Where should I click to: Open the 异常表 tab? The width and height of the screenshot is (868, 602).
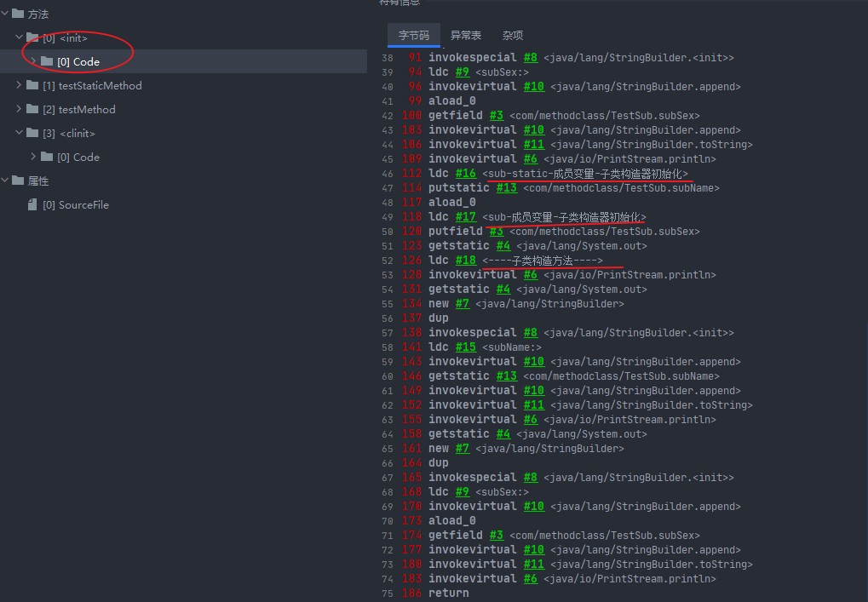(x=466, y=36)
